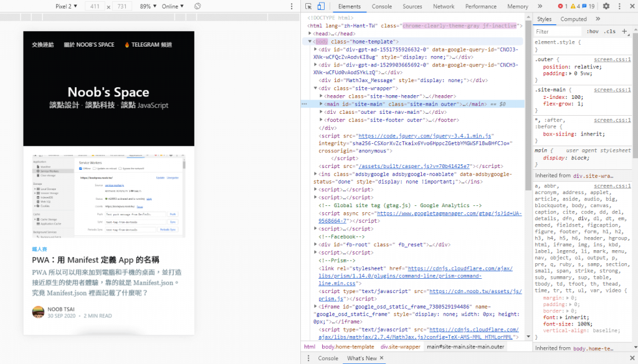Open the jquery-3.4.1.min.js script link
Screen dimensions: 638x364
425,136
